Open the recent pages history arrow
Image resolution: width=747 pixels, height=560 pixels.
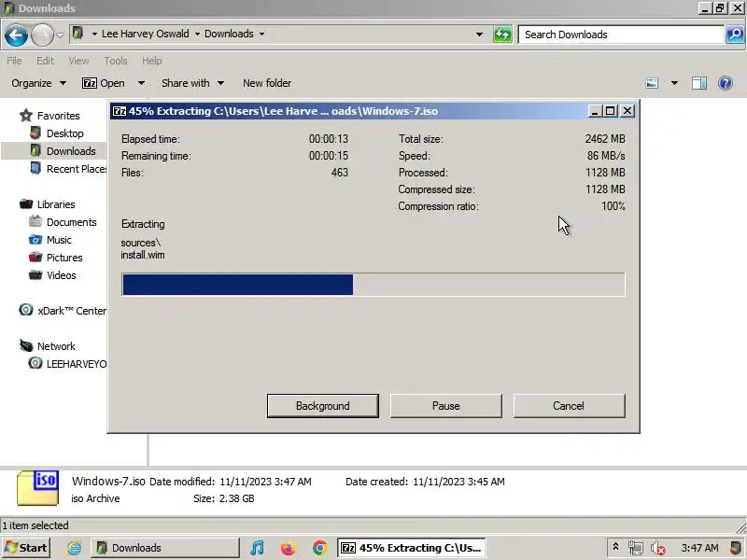[x=60, y=35]
